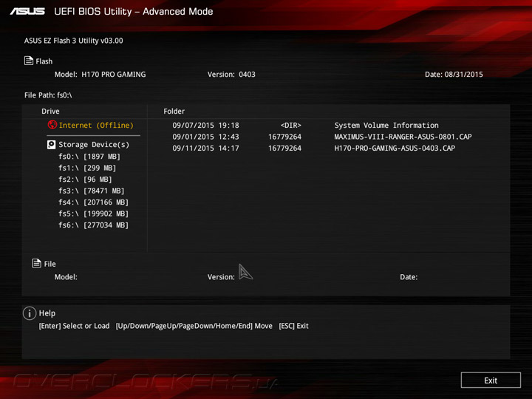Image resolution: width=532 pixels, height=399 pixels.
Task: Click the Storage Device(s) disk icon
Action: 51,145
